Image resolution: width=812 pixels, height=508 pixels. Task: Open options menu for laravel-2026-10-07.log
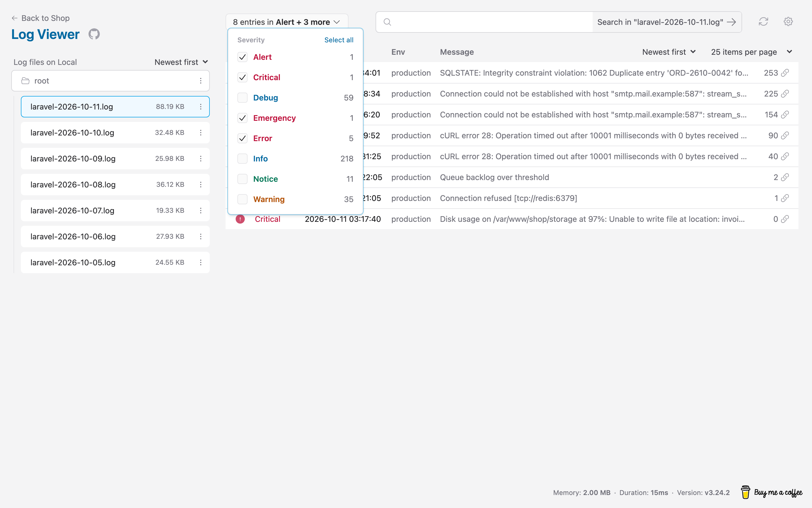point(201,210)
